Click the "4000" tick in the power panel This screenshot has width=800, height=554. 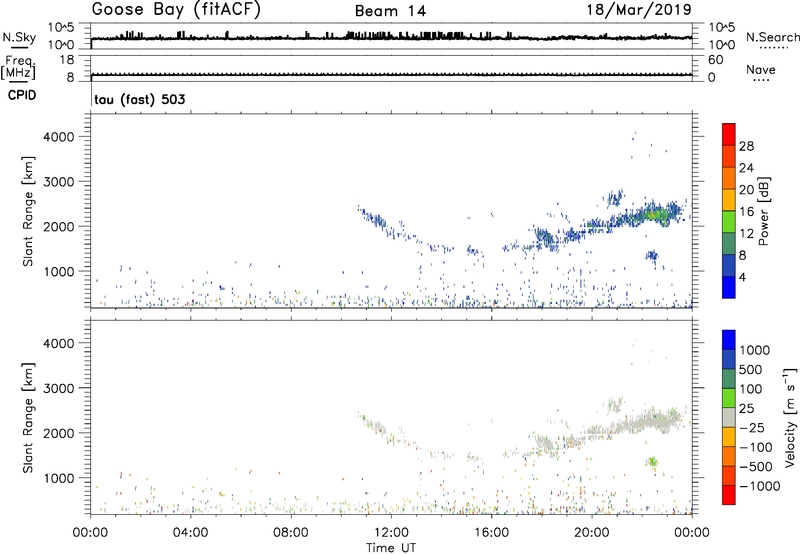click(59, 137)
